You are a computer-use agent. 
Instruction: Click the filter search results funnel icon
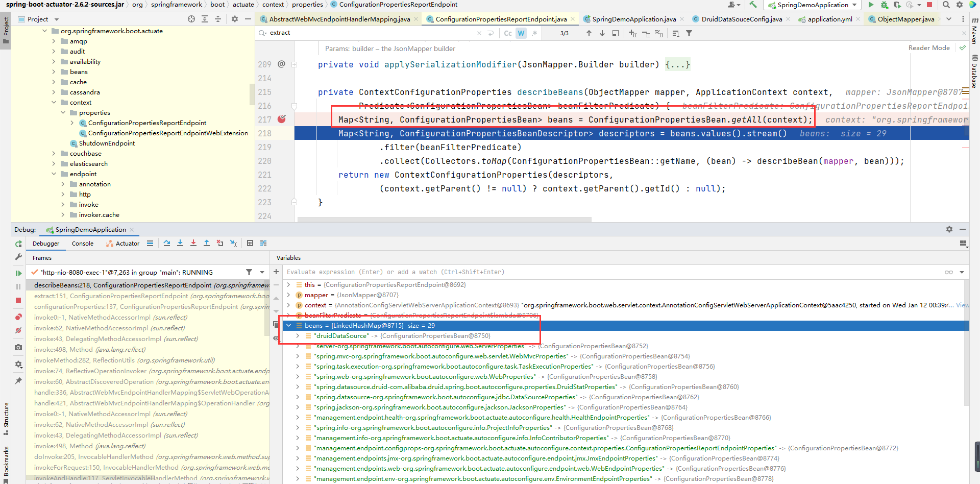coord(689,33)
